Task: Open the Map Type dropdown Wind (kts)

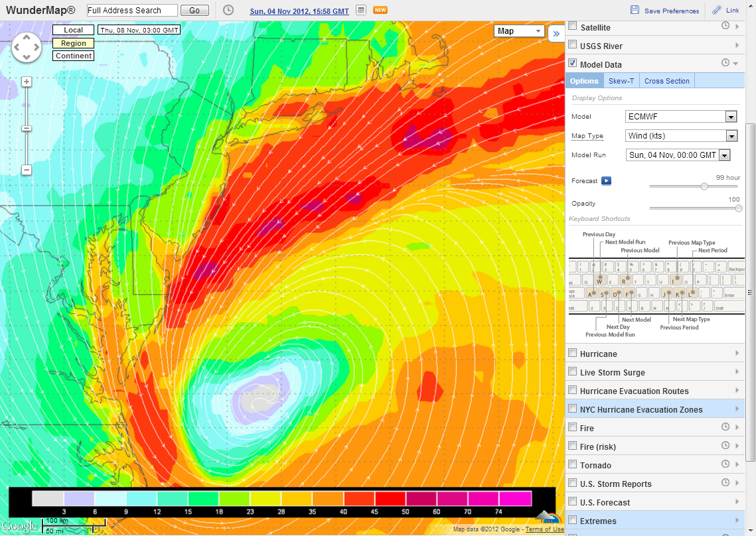Action: coord(681,136)
